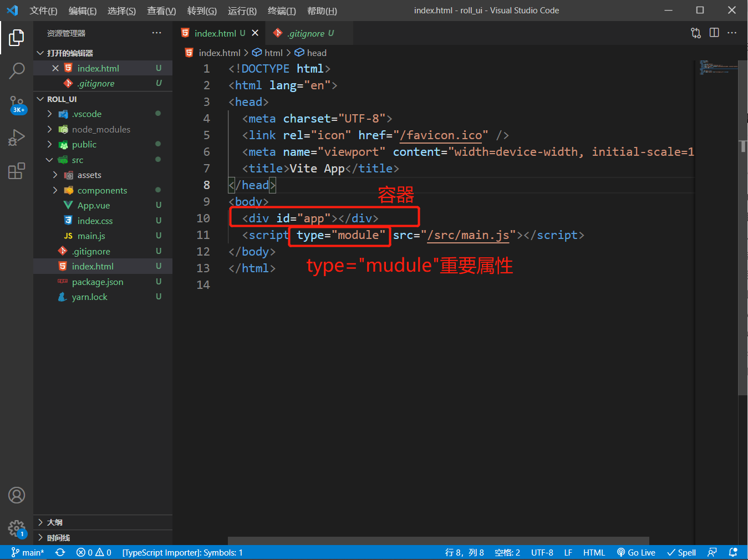Open the 转到(G) menu

202,11
